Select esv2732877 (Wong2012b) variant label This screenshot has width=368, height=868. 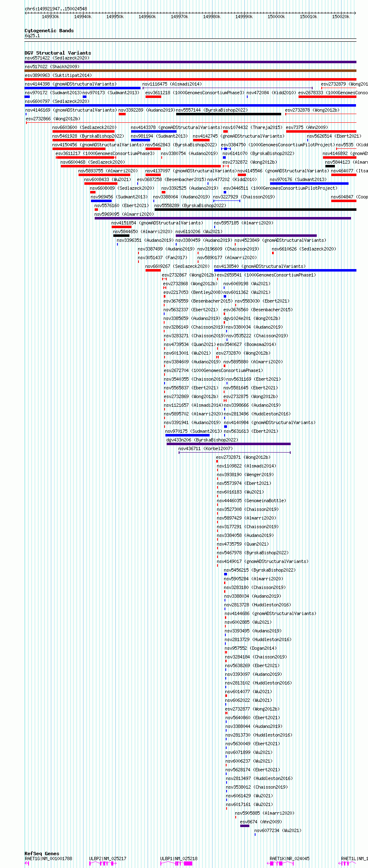(x=252, y=709)
